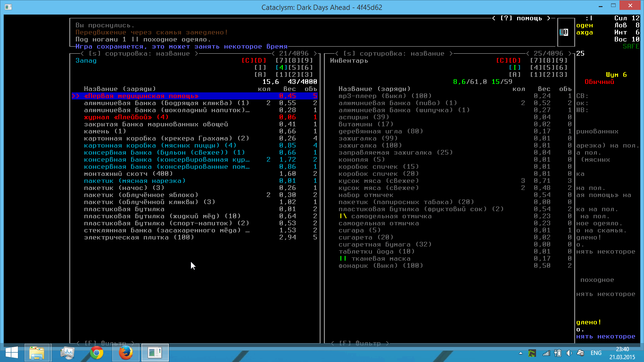Open the [?] помощь help

point(521,18)
